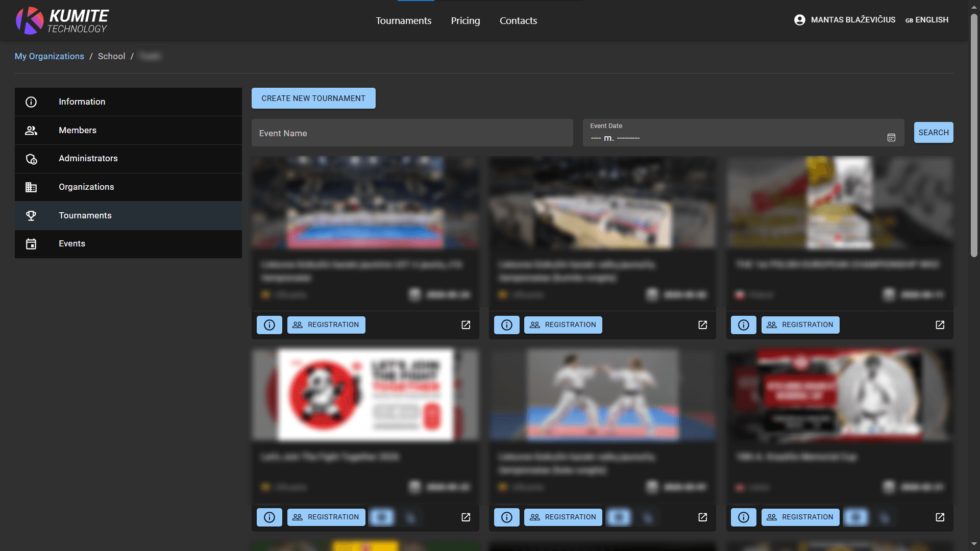Image resolution: width=980 pixels, height=551 pixels.
Task: Select the Tournaments trophy icon
Action: coord(31,215)
